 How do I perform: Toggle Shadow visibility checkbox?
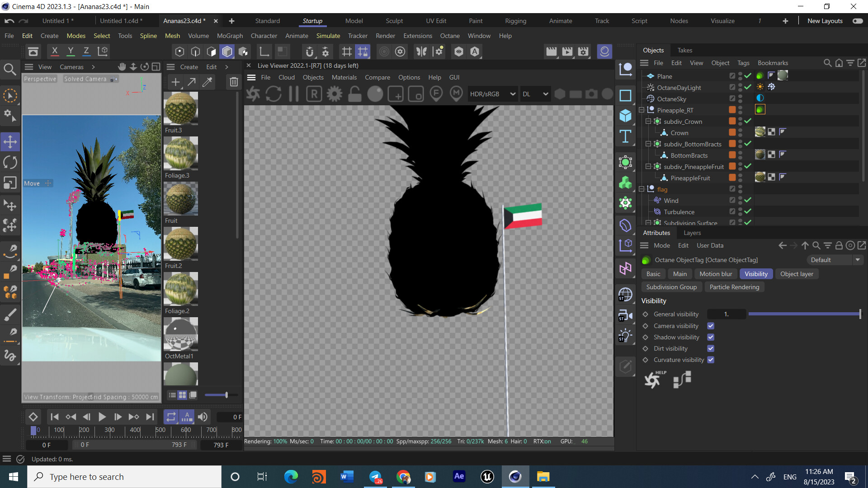tap(711, 337)
